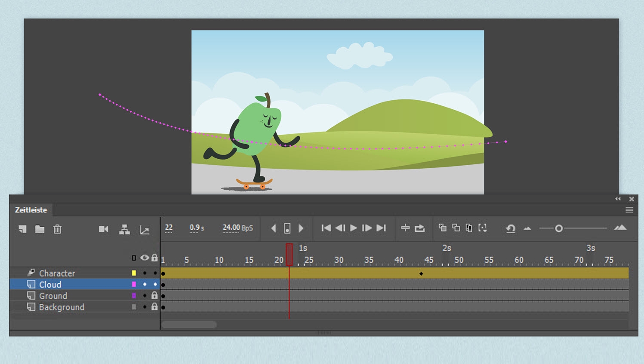
Task: Zoom in timeline with large mountain icon
Action: tap(620, 228)
